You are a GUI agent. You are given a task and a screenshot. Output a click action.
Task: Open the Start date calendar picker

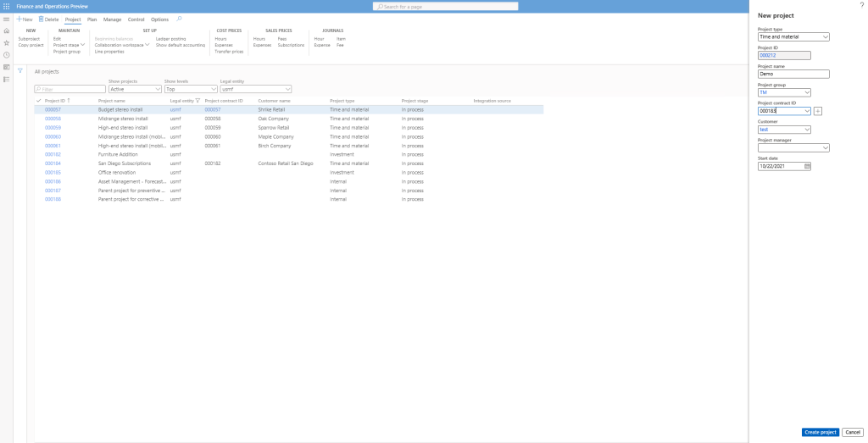807,166
